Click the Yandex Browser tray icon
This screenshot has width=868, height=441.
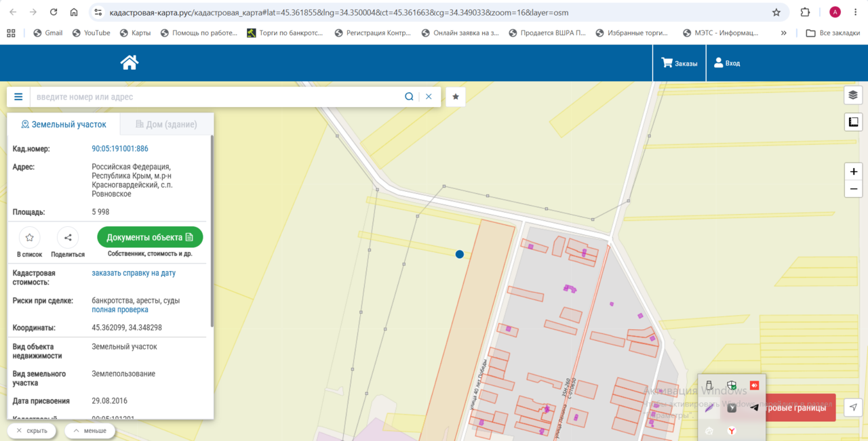click(732, 431)
